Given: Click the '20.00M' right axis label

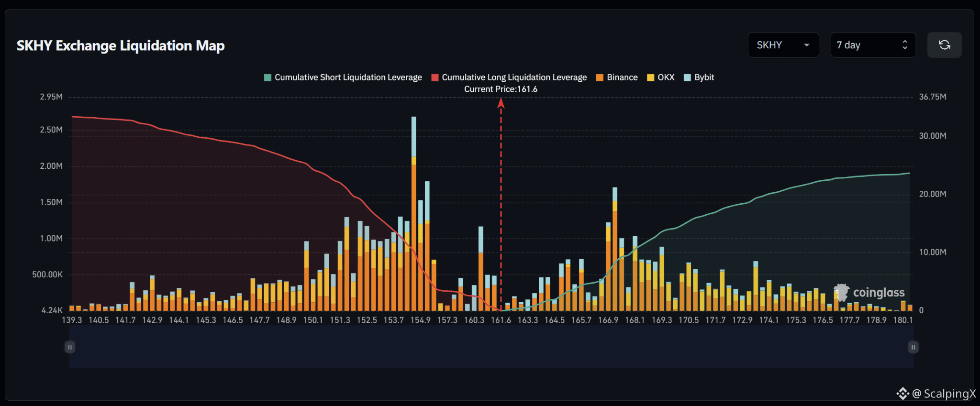Looking at the screenshot, I should [x=933, y=194].
